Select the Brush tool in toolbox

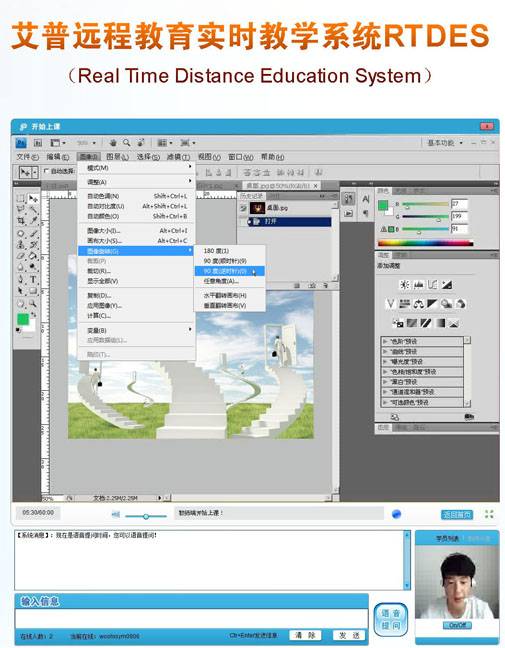(33, 234)
